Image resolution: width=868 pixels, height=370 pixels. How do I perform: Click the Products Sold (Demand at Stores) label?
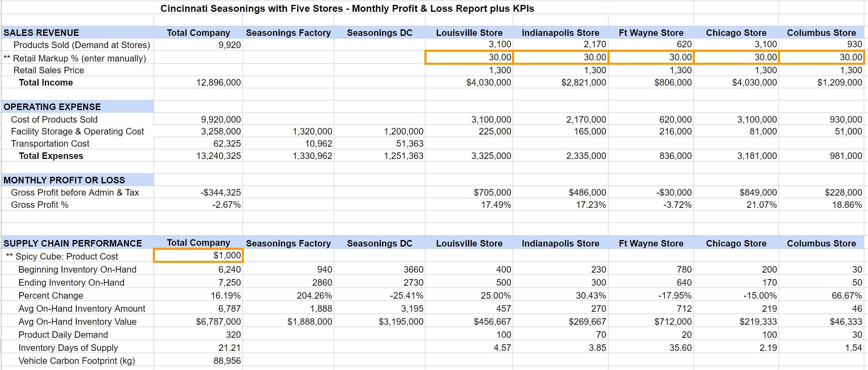pos(82,45)
